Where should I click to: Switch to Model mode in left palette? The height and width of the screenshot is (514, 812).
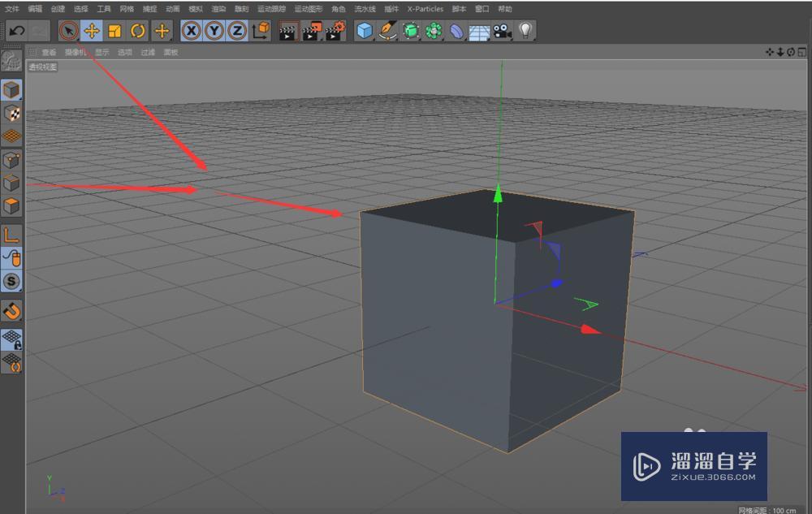coord(11,90)
